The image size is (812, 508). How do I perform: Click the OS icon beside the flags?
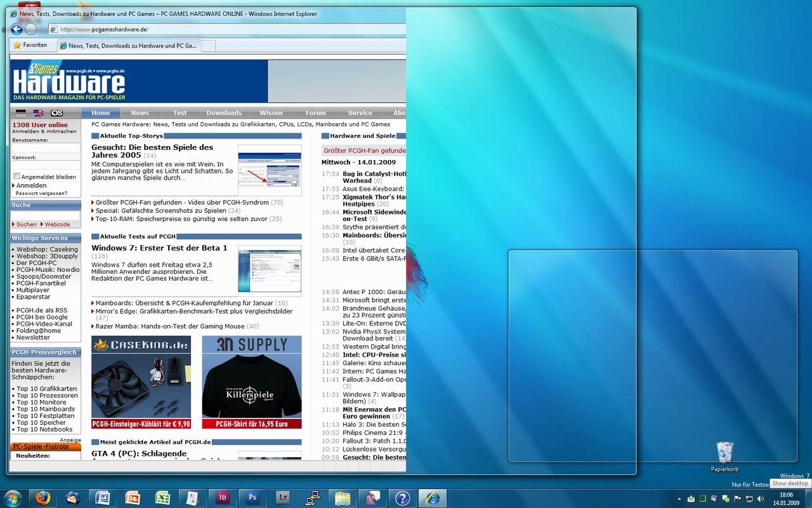pyautogui.click(x=56, y=113)
